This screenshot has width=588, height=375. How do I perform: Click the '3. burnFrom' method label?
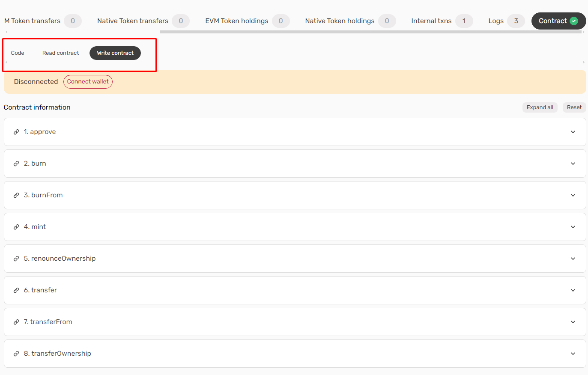click(x=43, y=195)
